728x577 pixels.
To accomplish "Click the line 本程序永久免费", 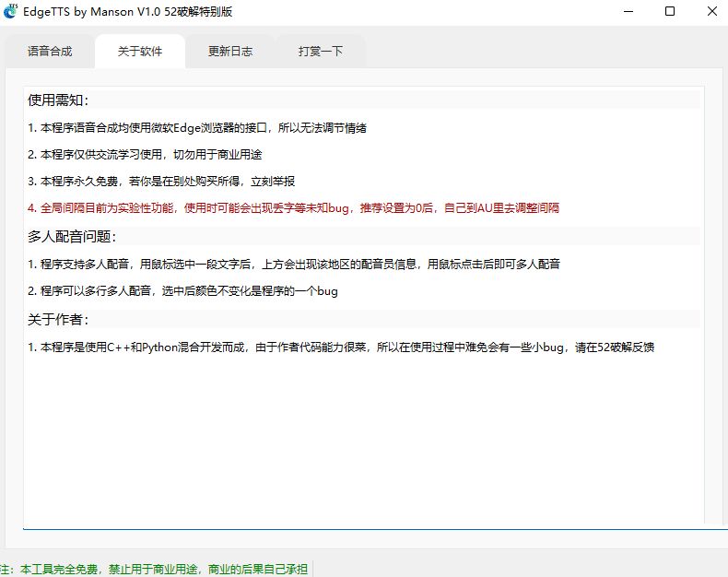I will click(160, 182).
